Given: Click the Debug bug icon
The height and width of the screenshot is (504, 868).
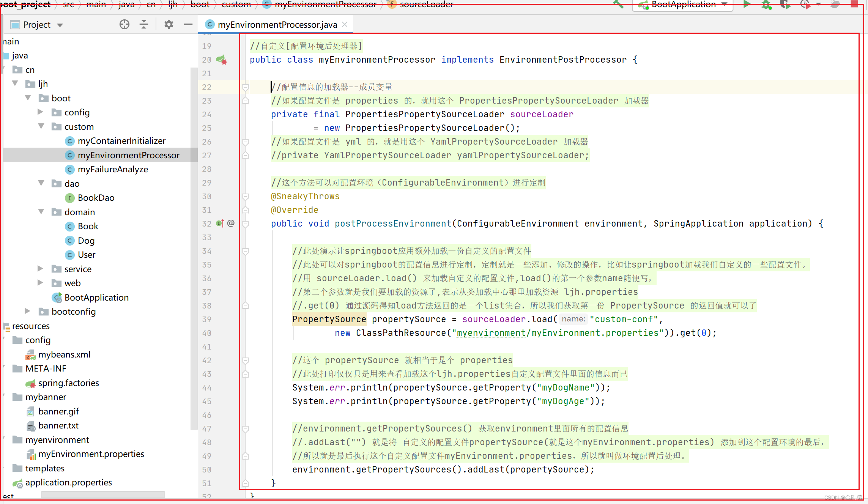Looking at the screenshot, I should coord(766,5).
